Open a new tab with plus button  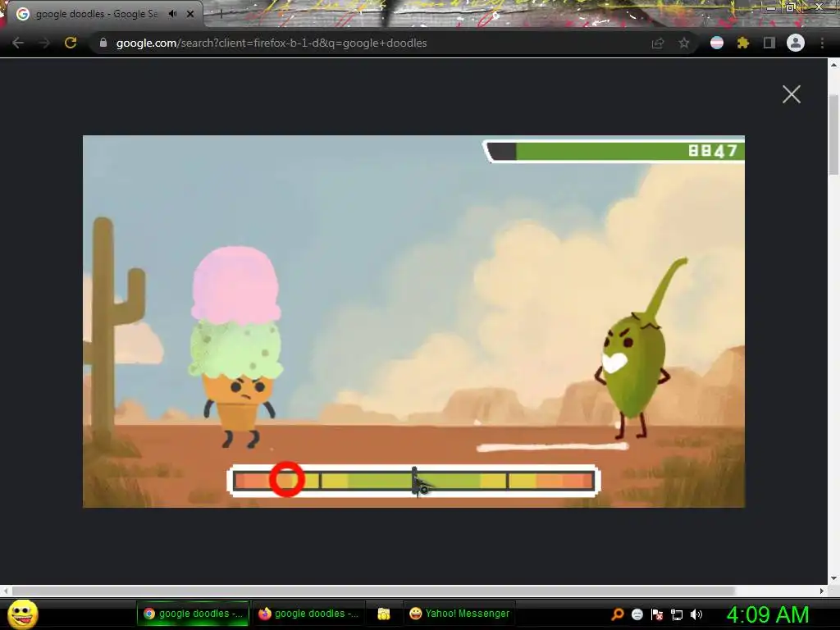(x=221, y=15)
